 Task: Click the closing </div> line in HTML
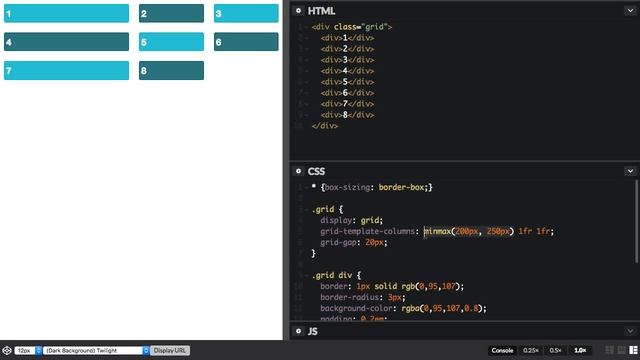coord(325,126)
